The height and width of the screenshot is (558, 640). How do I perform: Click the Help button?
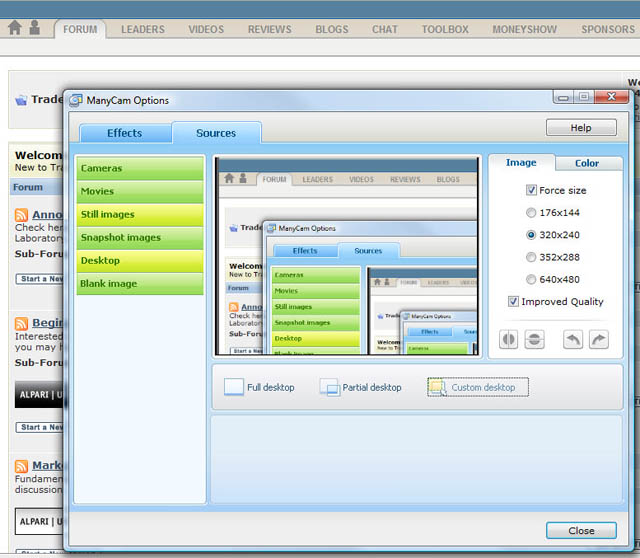click(x=581, y=128)
